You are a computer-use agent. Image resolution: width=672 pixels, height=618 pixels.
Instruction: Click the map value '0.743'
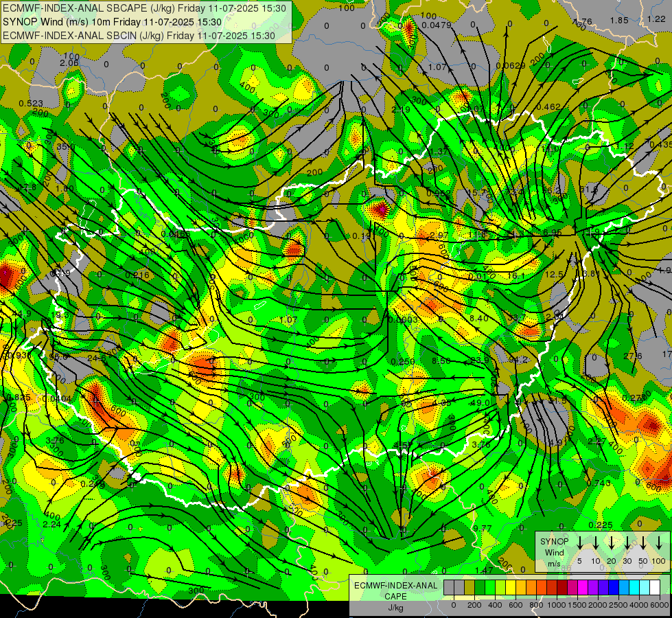(x=598, y=483)
